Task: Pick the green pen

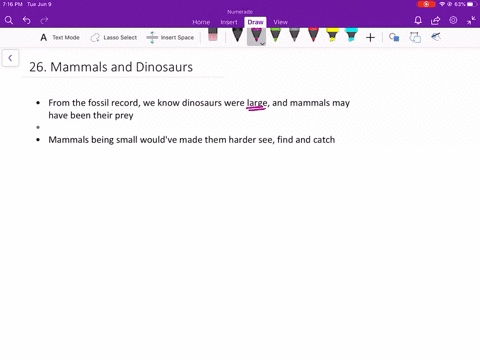Action: (x=275, y=35)
